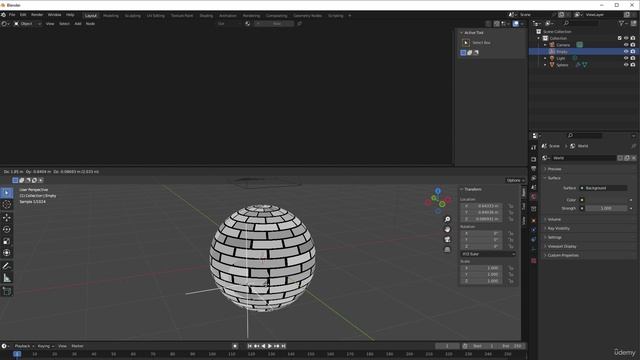Select the Measure tool
This screenshot has height=360, width=640.
click(x=7, y=278)
